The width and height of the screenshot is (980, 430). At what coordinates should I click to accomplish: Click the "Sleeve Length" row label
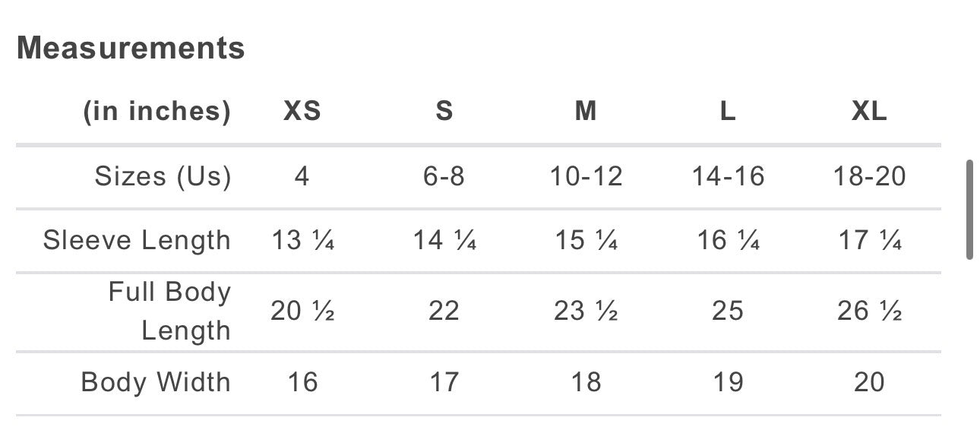point(137,240)
